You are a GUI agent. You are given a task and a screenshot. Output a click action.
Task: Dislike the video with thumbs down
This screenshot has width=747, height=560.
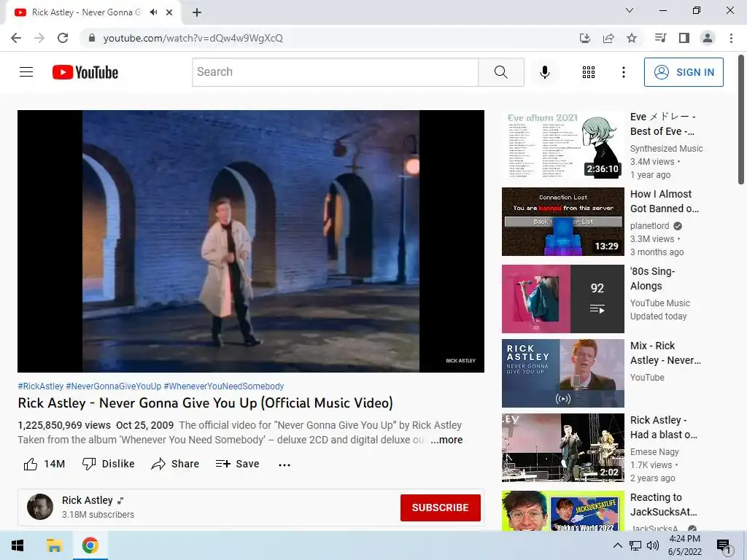point(108,464)
